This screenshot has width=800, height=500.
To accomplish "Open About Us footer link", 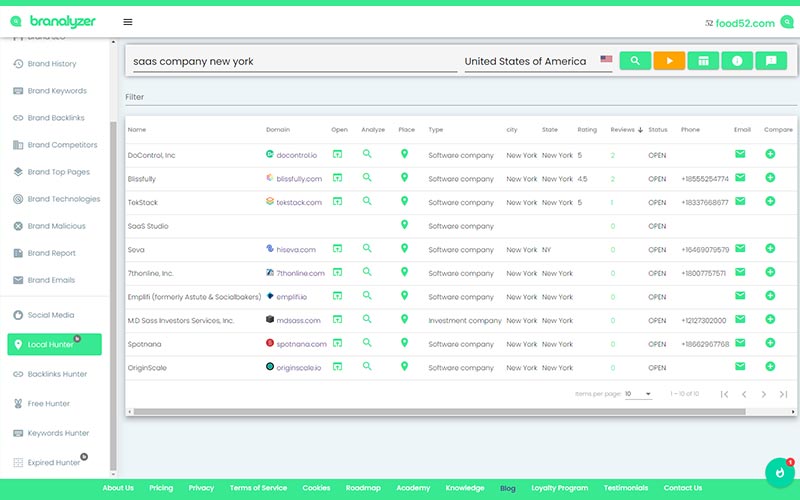I will 118,488.
